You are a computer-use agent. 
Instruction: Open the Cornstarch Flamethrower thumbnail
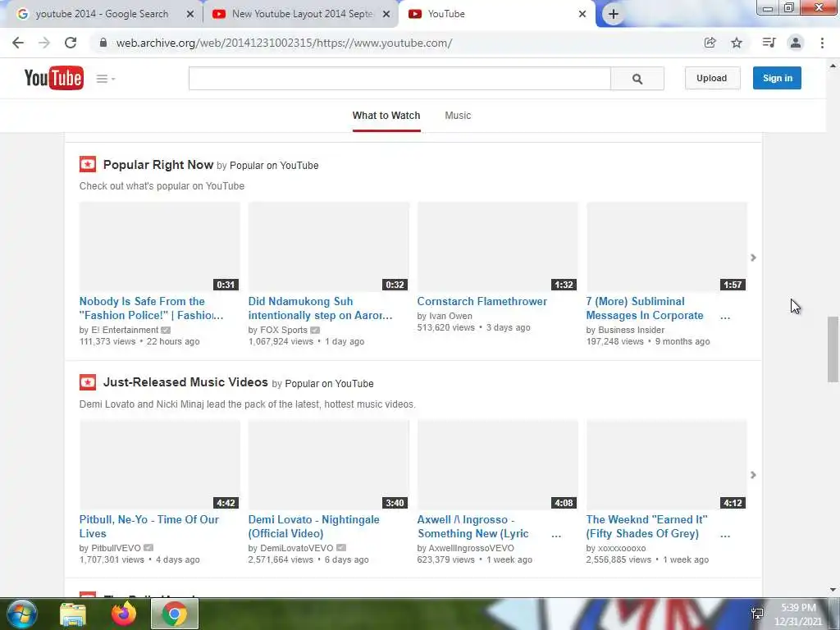[498, 247]
